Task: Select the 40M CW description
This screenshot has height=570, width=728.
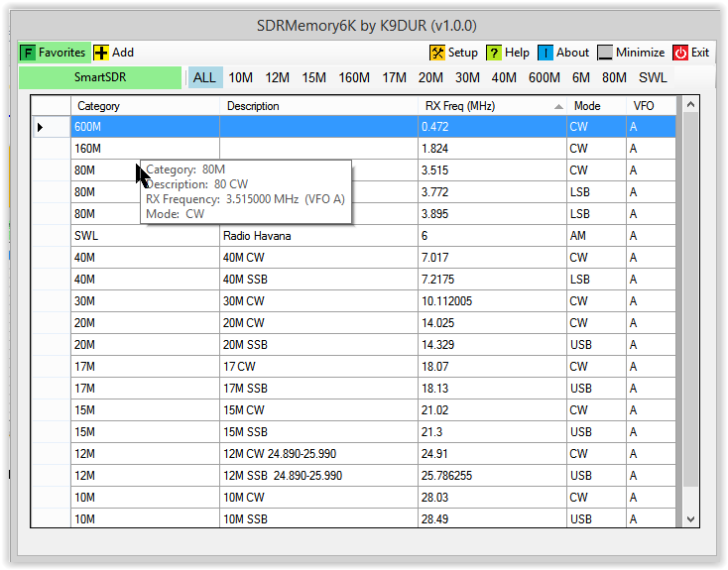Action: click(318, 258)
